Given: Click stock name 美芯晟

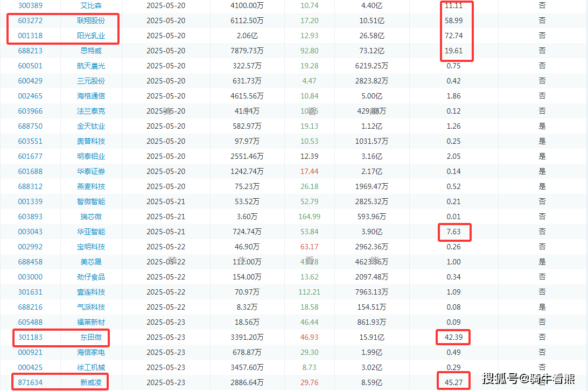Looking at the screenshot, I should click(x=91, y=262).
